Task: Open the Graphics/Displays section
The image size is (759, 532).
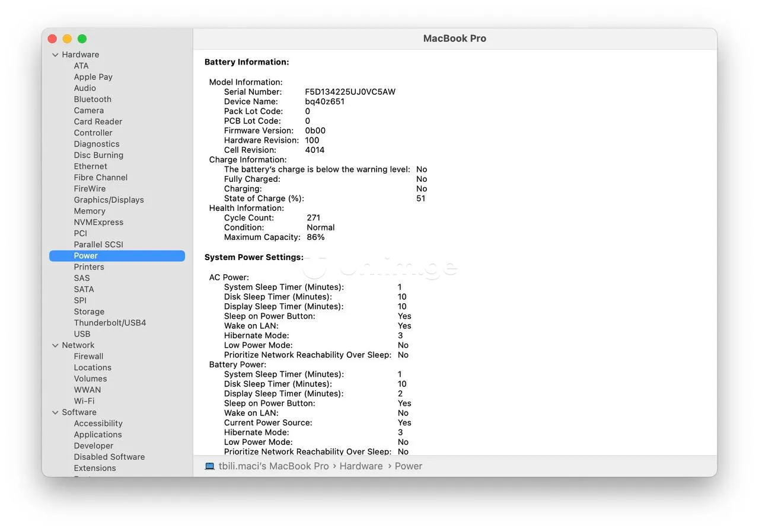Action: point(109,200)
